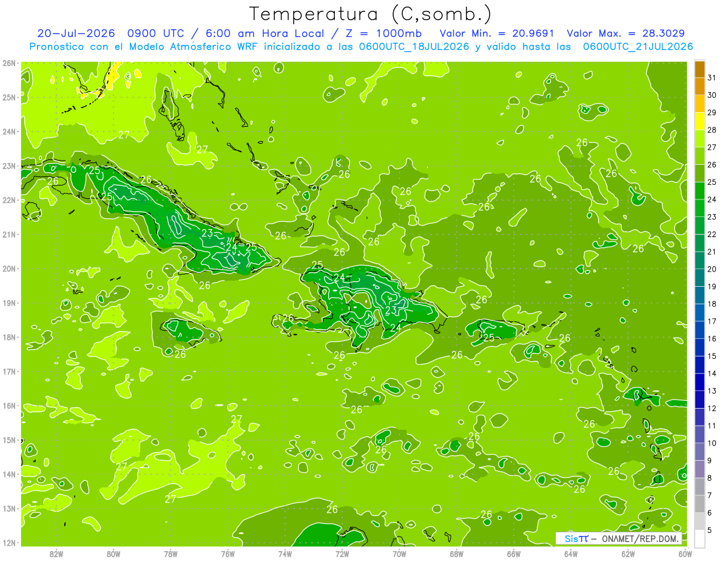Click the '26N' latitude axis label
This screenshot has height=562, width=728.
8,63
